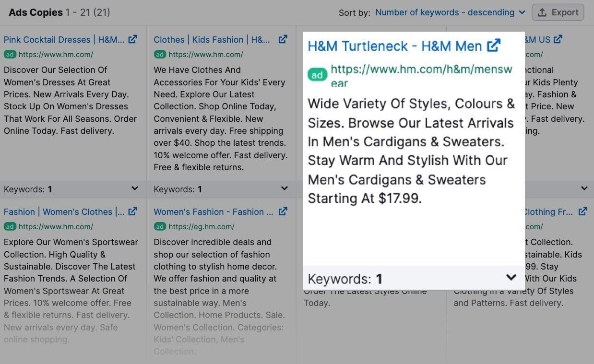Click 'Explore Our Women's Sportswear Collection' description
The width and height of the screenshot is (594, 364).
point(70,291)
